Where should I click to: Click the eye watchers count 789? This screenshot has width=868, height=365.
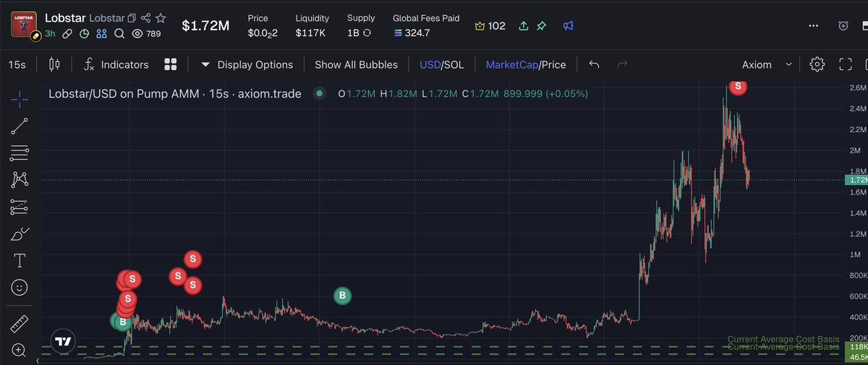145,33
